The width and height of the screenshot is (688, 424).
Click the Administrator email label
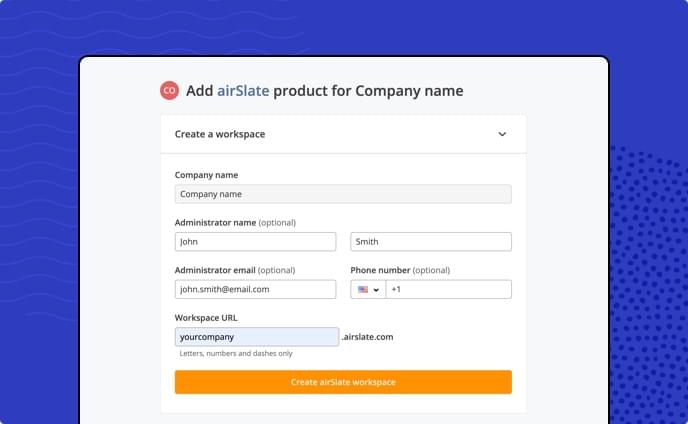click(215, 270)
